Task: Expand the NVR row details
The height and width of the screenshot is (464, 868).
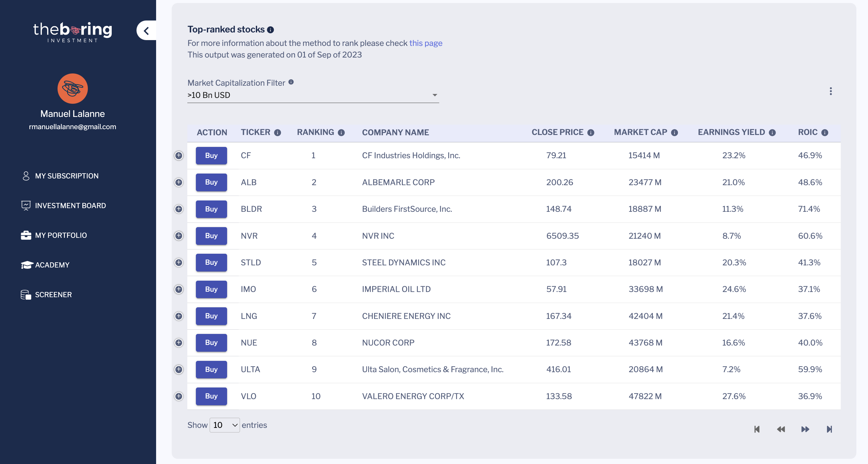Action: pos(178,236)
